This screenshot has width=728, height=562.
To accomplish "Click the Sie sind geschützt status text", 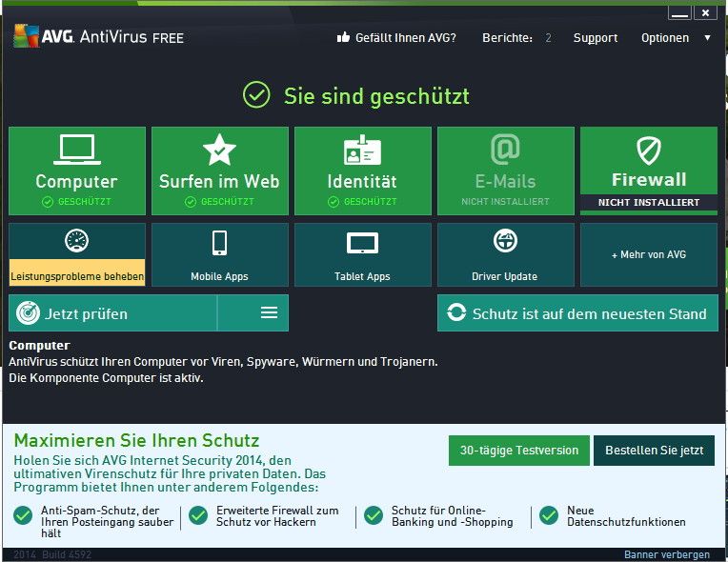I will (376, 96).
